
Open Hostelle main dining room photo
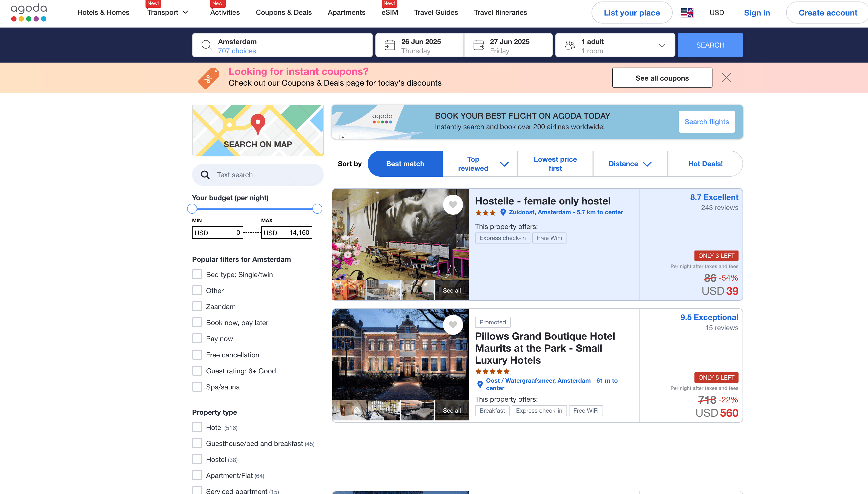pos(400,234)
